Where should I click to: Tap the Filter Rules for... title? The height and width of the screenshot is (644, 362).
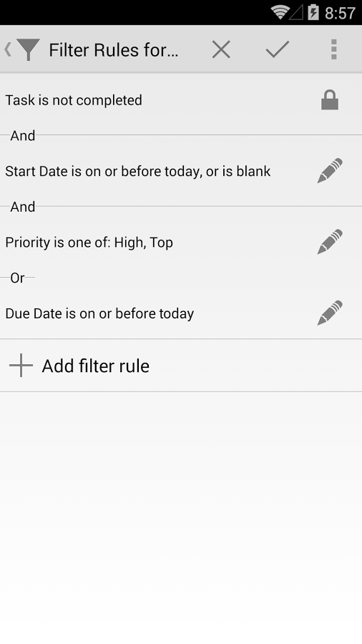[x=114, y=50]
